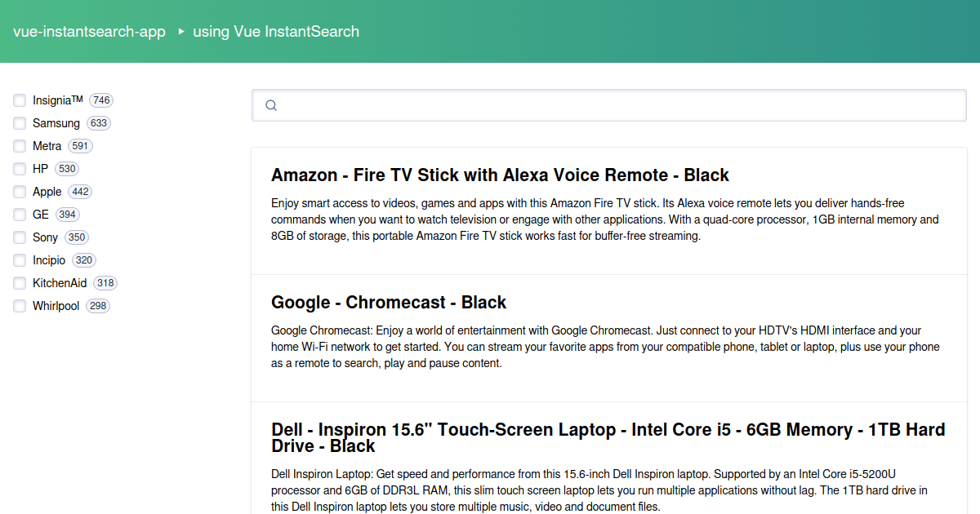Enable the Incipio checkbox

[x=20, y=260]
